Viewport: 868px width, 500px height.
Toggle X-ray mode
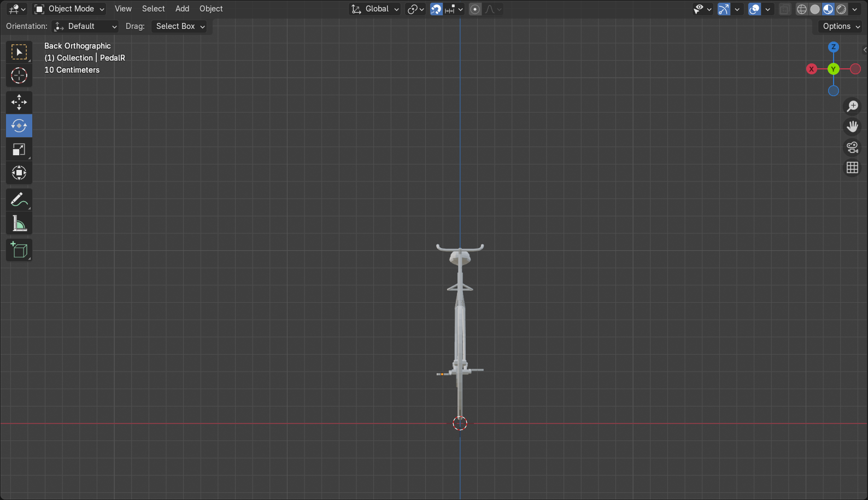[784, 9]
